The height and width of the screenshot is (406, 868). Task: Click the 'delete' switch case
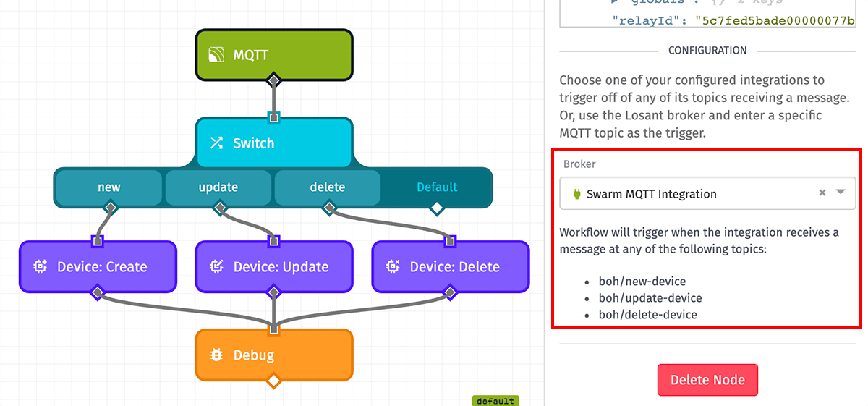coord(328,187)
